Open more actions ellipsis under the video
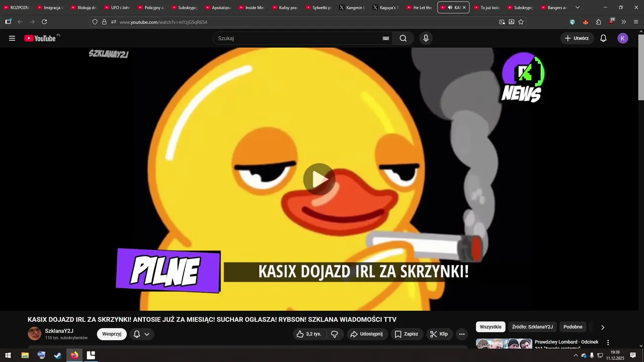The width and height of the screenshot is (644, 362). point(462,334)
